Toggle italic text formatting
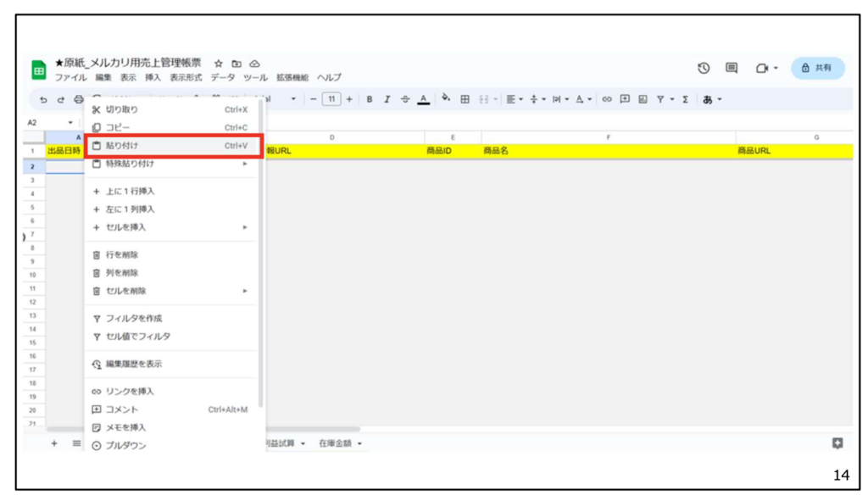Image resolution: width=868 pixels, height=501 pixels. click(x=387, y=99)
